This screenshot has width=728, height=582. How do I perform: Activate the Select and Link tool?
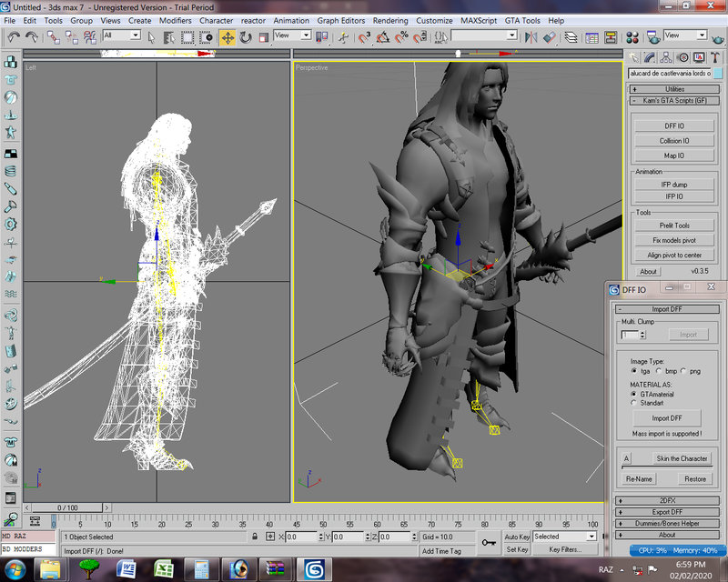point(54,37)
